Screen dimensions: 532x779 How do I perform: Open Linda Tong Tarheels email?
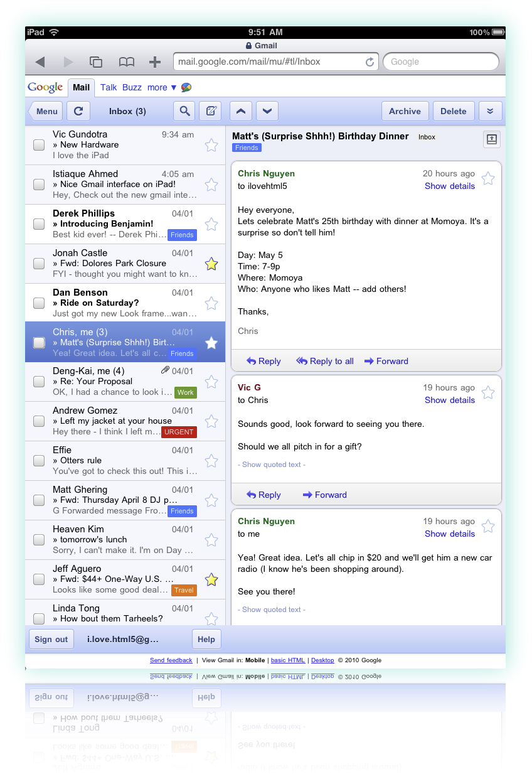coord(125,613)
